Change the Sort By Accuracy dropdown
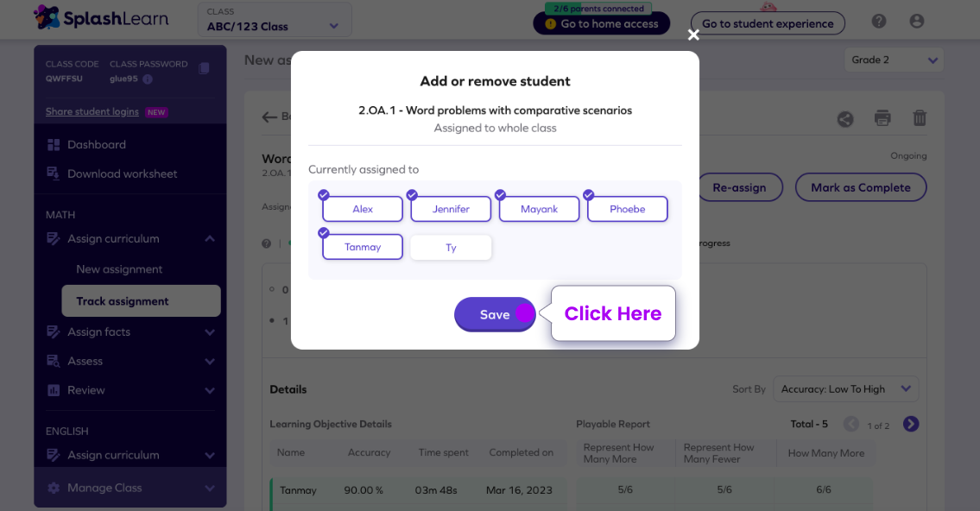Image resolution: width=980 pixels, height=511 pixels. 845,388
